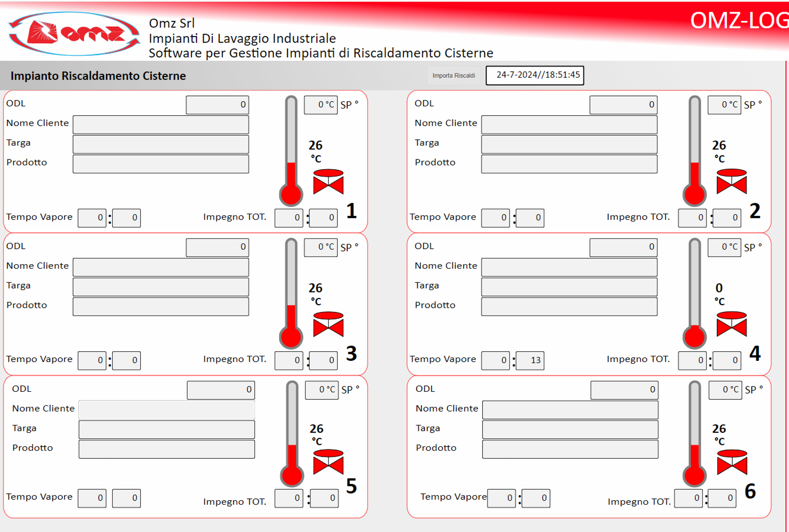This screenshot has height=532, width=789.
Task: Click Impegno TOT. hours field of tank 3
Action: [x=289, y=360]
